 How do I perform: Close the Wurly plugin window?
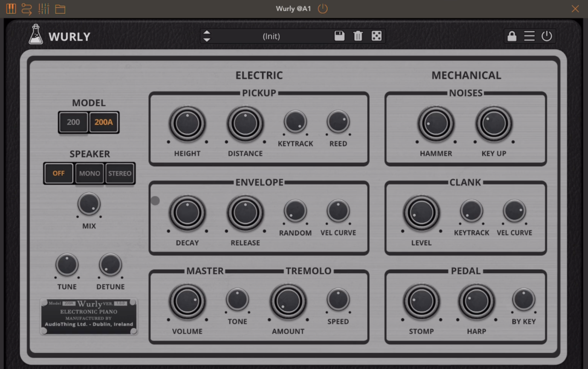click(575, 9)
